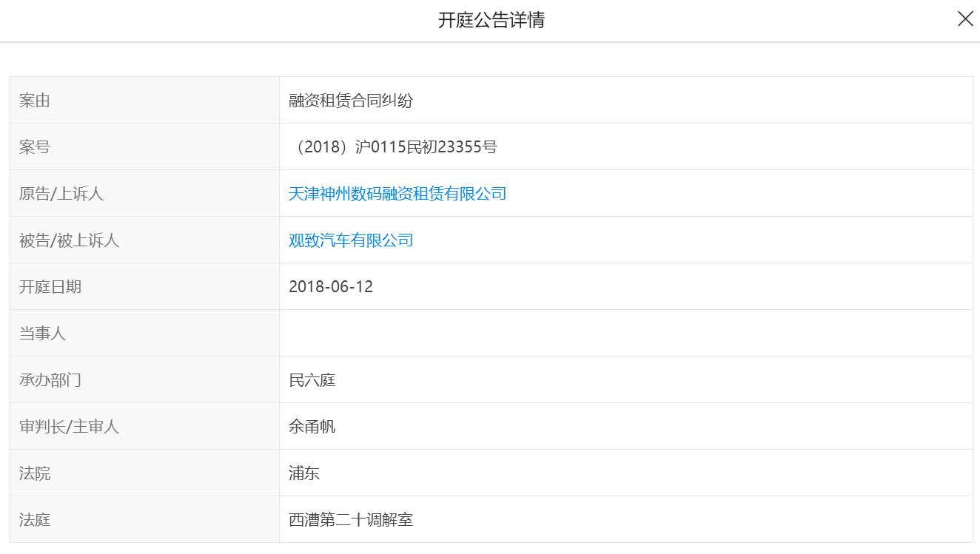Viewport: 980px width, 554px height.
Task: Select the 审判长/主审人 label
Action: coord(70,427)
